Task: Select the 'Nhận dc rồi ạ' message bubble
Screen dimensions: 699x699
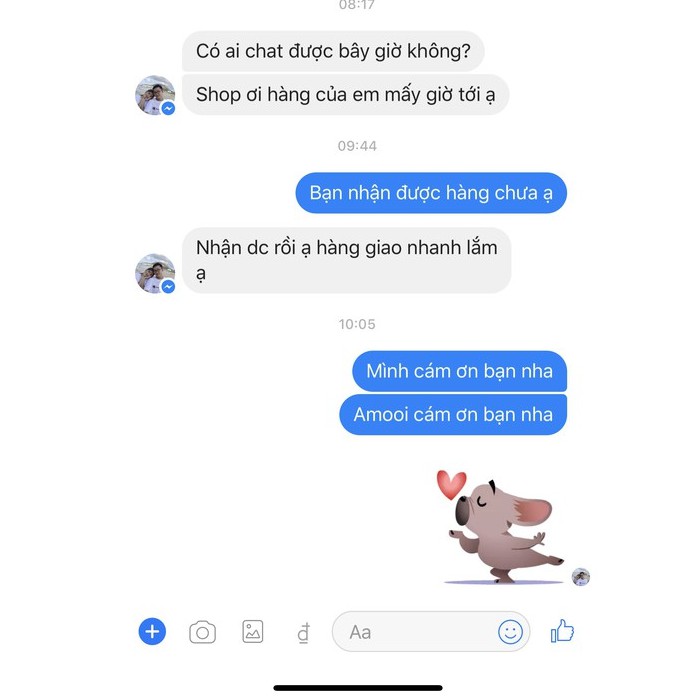Action: (347, 260)
